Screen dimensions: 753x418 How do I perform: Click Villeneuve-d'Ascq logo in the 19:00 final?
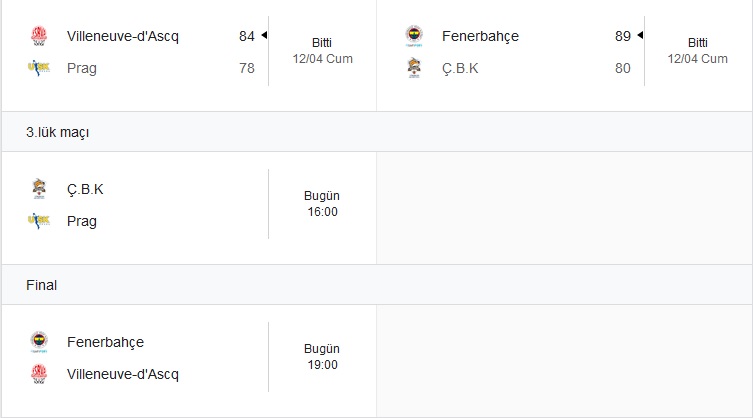39,374
